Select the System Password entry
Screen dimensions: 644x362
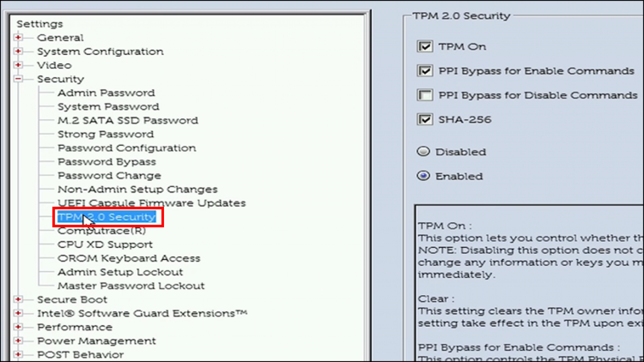108,106
